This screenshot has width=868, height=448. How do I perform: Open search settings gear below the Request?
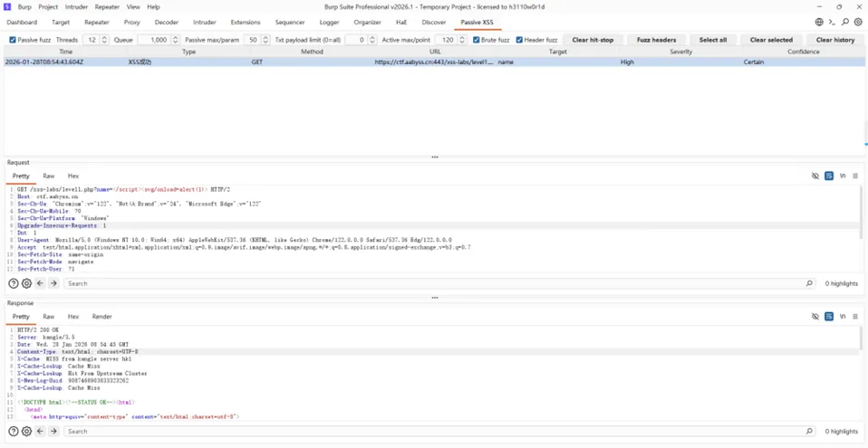click(x=26, y=283)
